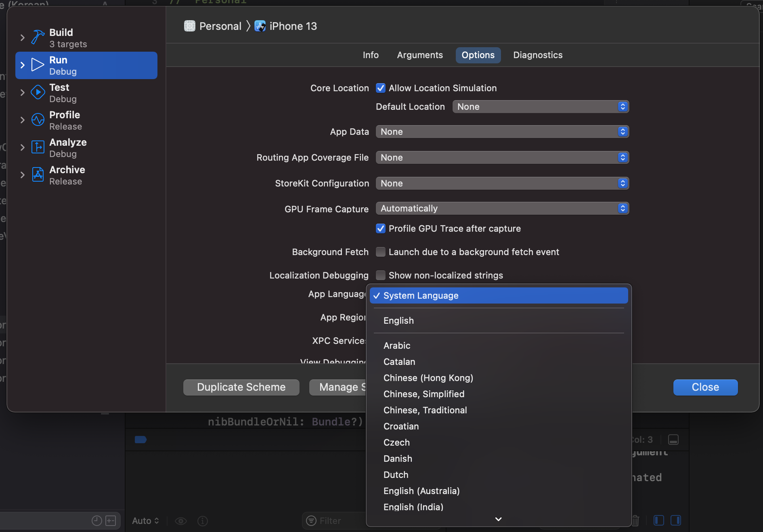Switch to the Info tab
The width and height of the screenshot is (763, 532).
click(x=371, y=55)
